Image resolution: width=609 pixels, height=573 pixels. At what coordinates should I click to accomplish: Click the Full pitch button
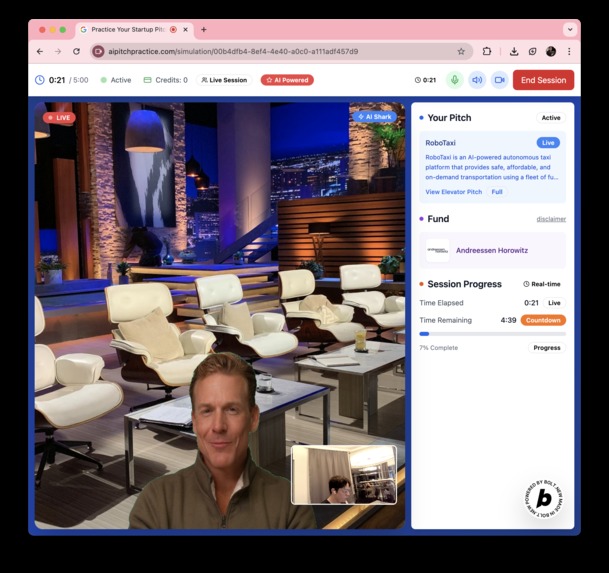[x=497, y=192]
